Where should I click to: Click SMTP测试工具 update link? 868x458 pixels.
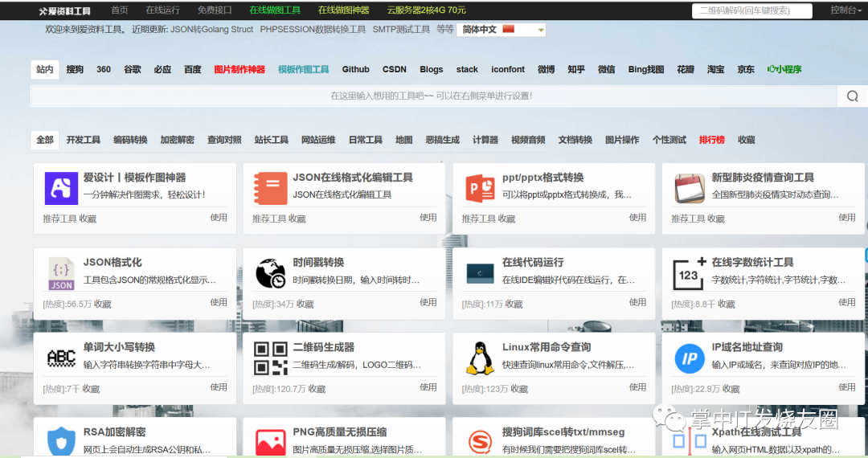pyautogui.click(x=401, y=29)
